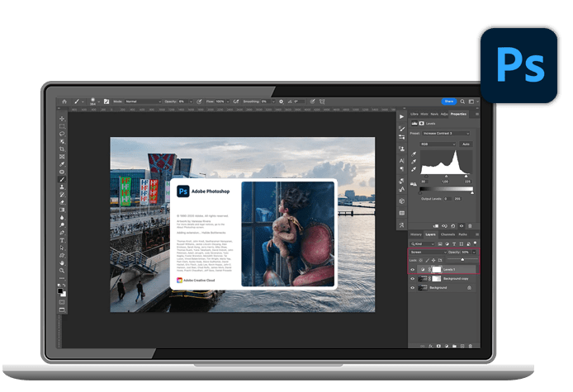
Task: Open the workspace switcher dropdown at top right
Action: pyautogui.click(x=473, y=102)
